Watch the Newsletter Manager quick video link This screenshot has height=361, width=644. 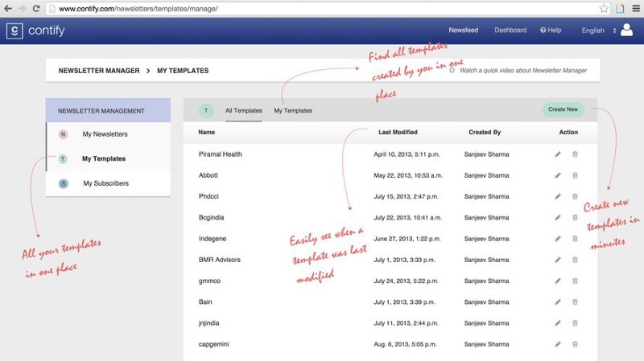point(523,71)
